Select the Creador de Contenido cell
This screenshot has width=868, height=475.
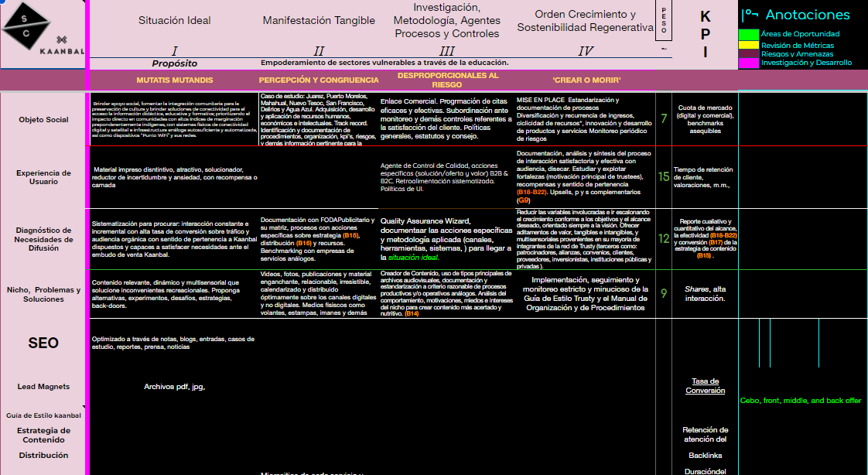click(x=447, y=294)
